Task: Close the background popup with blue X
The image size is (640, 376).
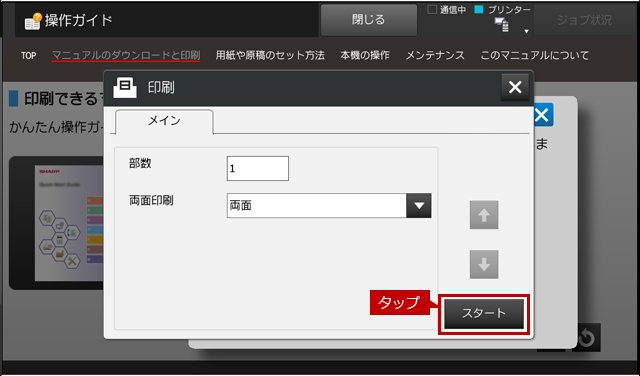Action: (544, 115)
